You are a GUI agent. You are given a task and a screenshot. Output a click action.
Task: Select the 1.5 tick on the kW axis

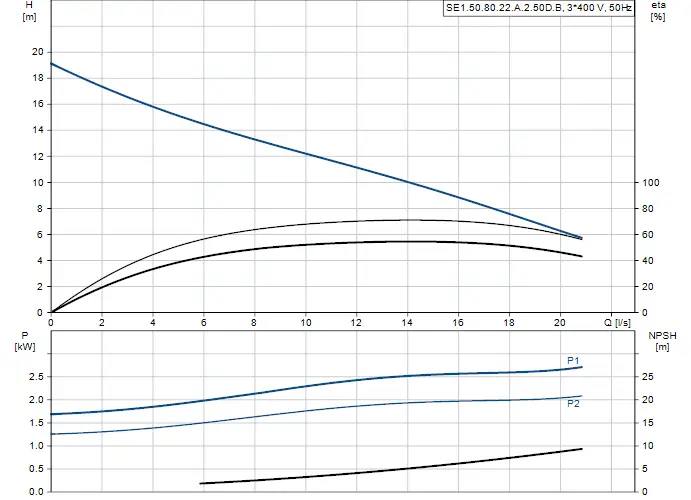pyautogui.click(x=36, y=423)
